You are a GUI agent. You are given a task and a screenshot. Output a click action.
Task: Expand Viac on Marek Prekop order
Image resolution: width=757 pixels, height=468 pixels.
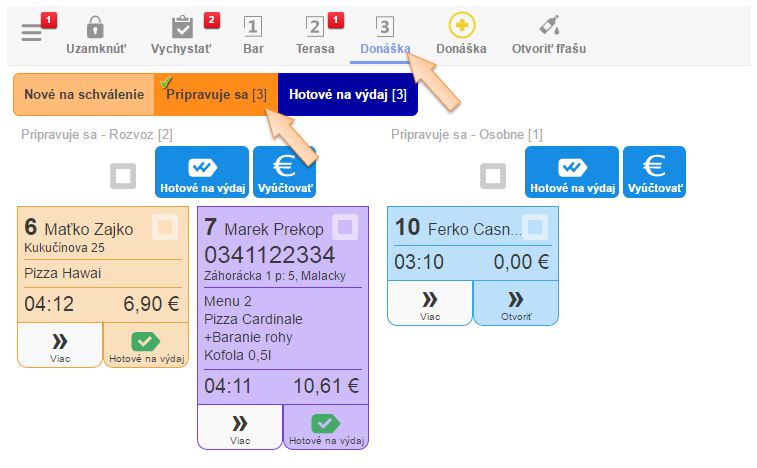coord(240,427)
